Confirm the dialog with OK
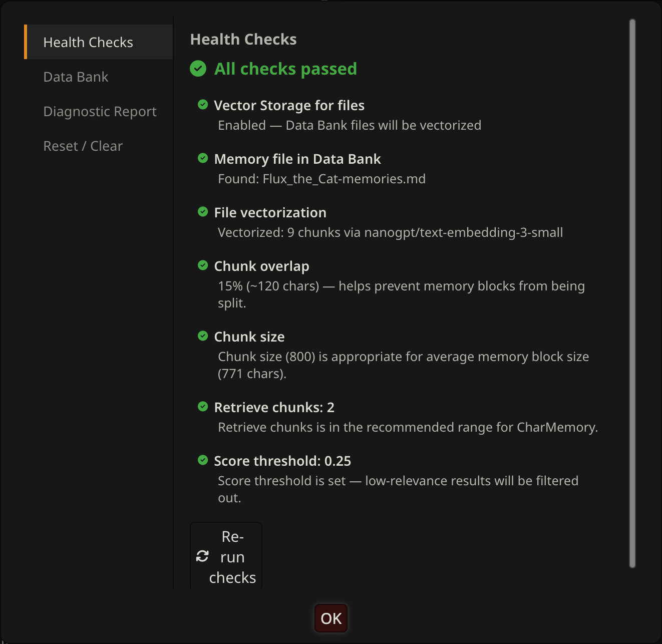662x644 pixels. pos(331,618)
